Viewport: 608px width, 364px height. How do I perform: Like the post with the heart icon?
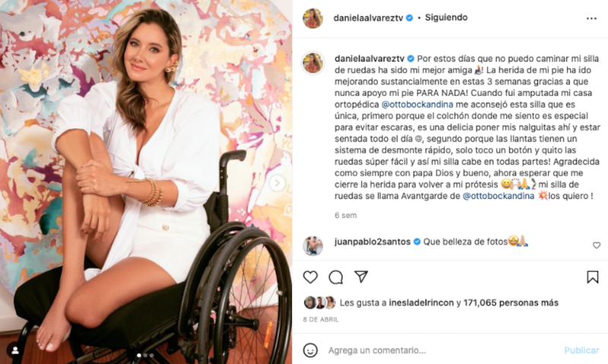pos(310,277)
